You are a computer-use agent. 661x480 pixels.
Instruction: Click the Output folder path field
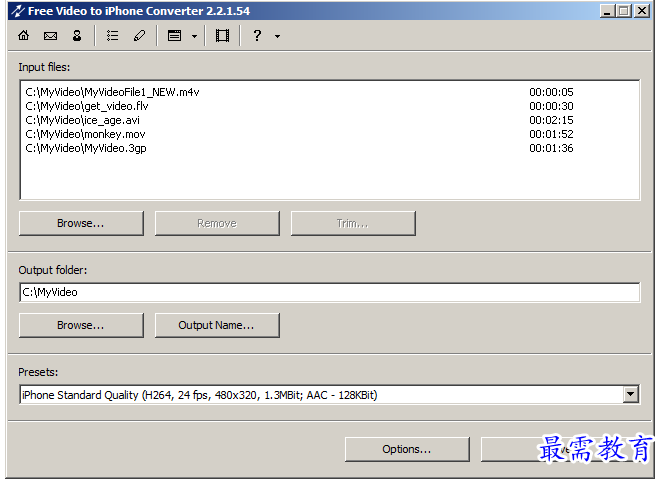point(330,292)
